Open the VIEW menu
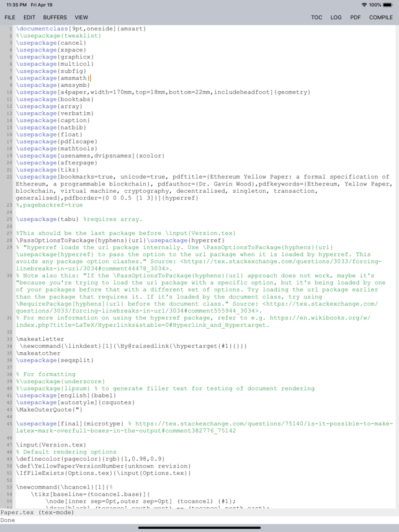Screen dimensions: 399x532 [81, 17]
